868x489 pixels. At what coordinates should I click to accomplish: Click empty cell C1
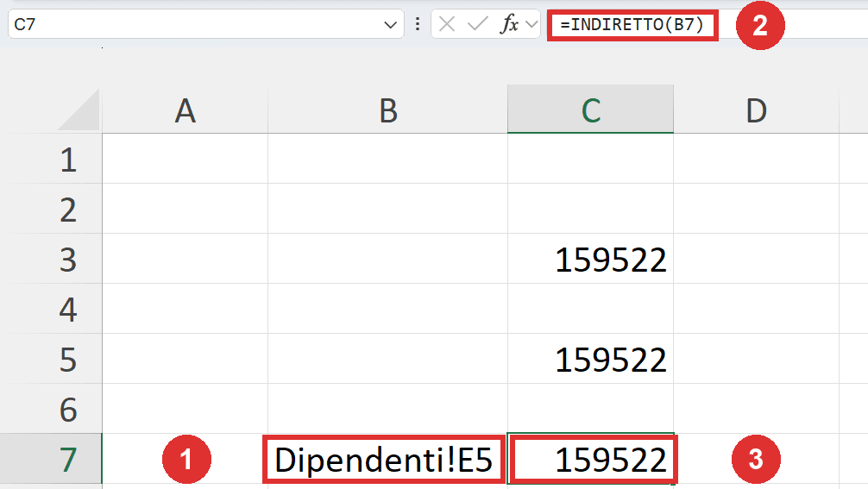click(591, 160)
